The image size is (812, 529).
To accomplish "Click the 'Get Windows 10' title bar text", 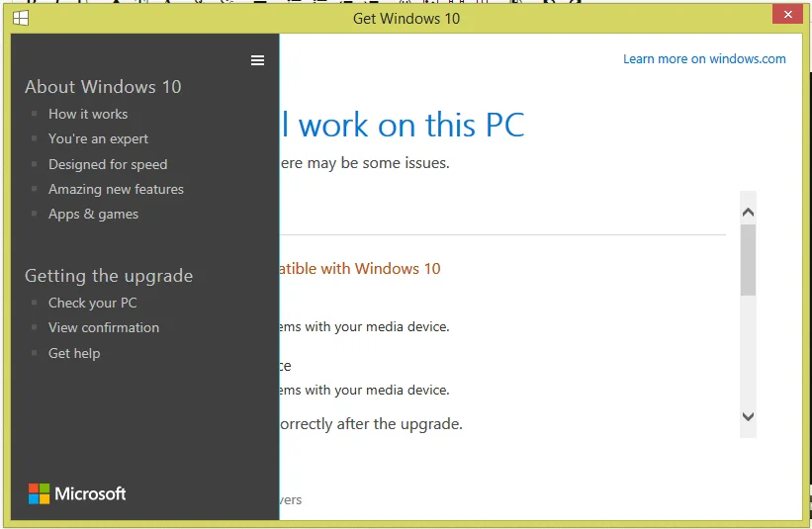I will (x=406, y=18).
